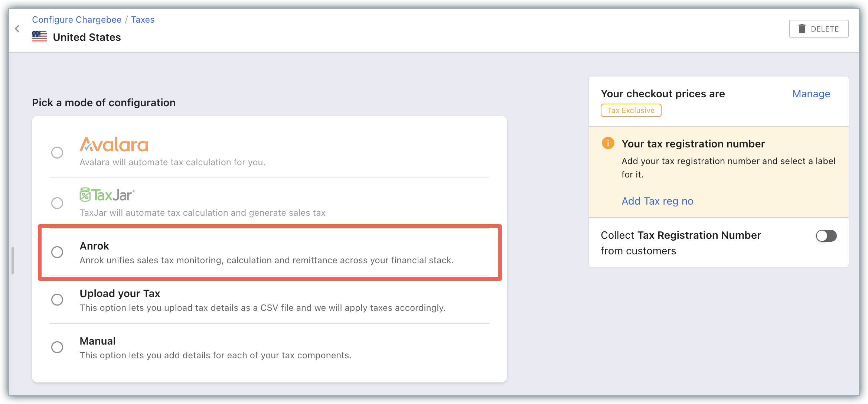The width and height of the screenshot is (868, 404).
Task: Click the left edge scrollbar handle
Action: click(13, 261)
